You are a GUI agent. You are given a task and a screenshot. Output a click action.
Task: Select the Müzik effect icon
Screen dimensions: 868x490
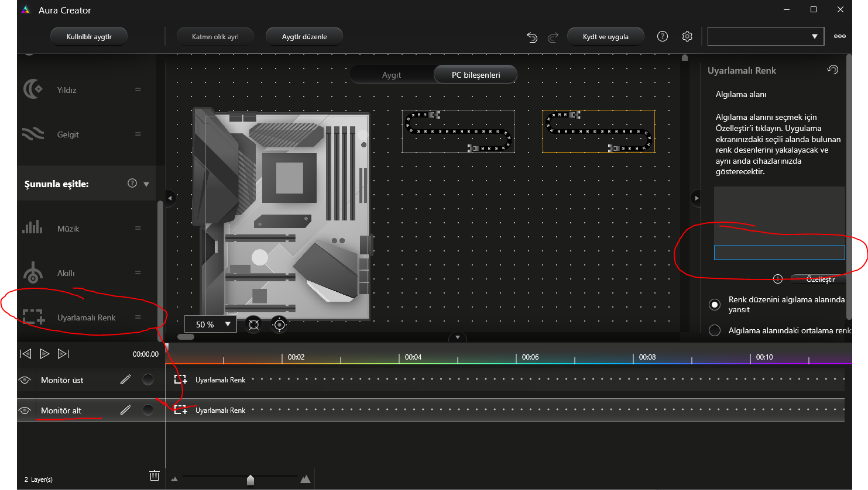tap(33, 228)
